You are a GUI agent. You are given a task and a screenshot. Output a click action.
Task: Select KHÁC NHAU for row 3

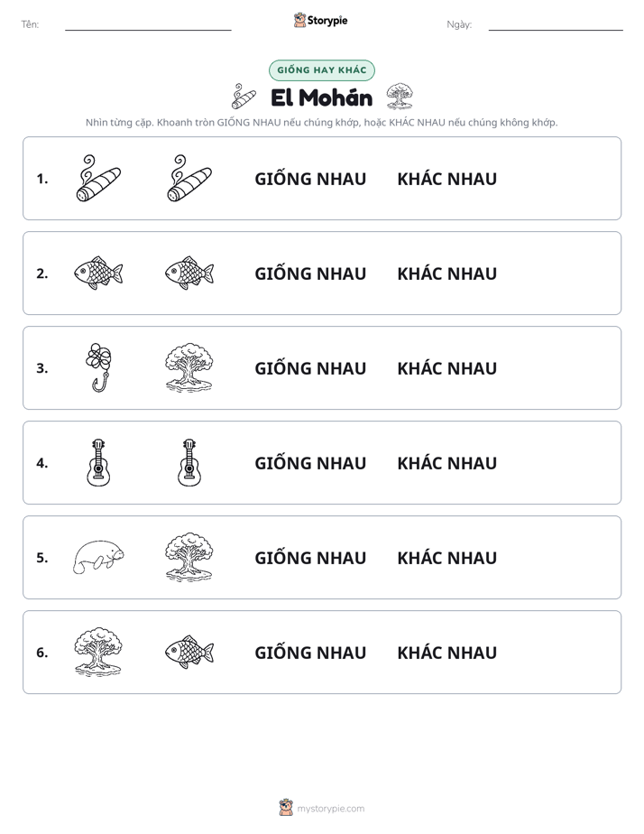click(x=446, y=368)
